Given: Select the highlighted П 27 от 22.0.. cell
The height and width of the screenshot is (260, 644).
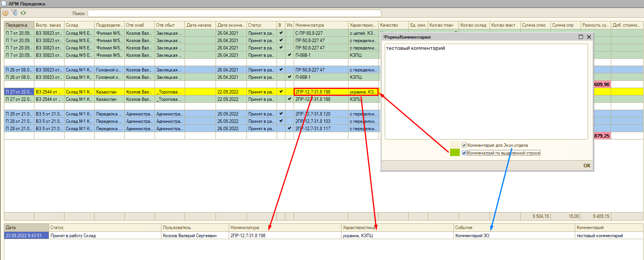Looking at the screenshot, I should 19,92.
